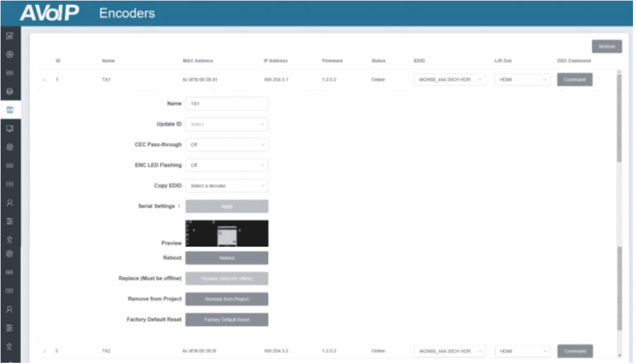This screenshot has width=636, height=364.
Task: Click the Status column header
Action: coord(378,61)
